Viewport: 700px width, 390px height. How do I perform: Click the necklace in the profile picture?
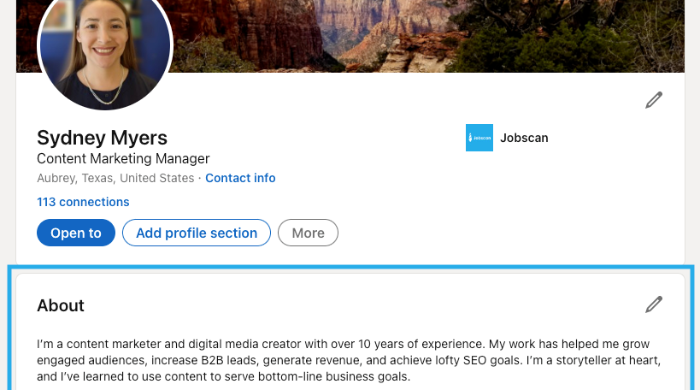(x=105, y=88)
